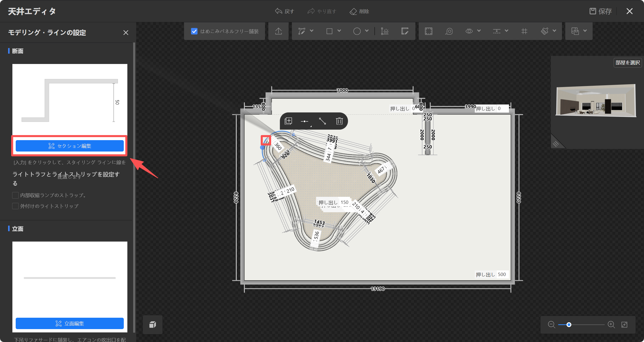Click the 削除 eraser button

click(359, 11)
